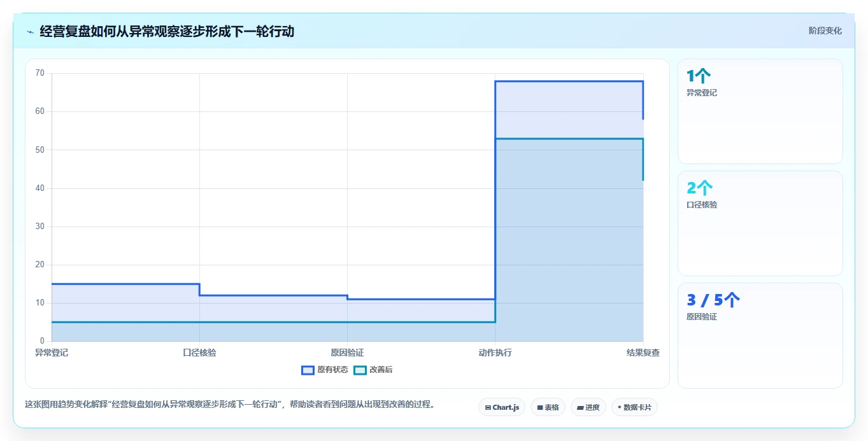Click the y-axis value 20

40,265
